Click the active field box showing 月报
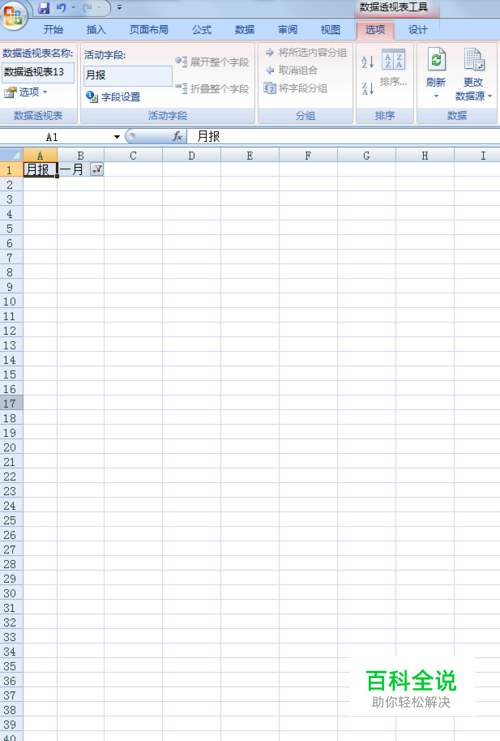500x741 pixels. pos(128,76)
